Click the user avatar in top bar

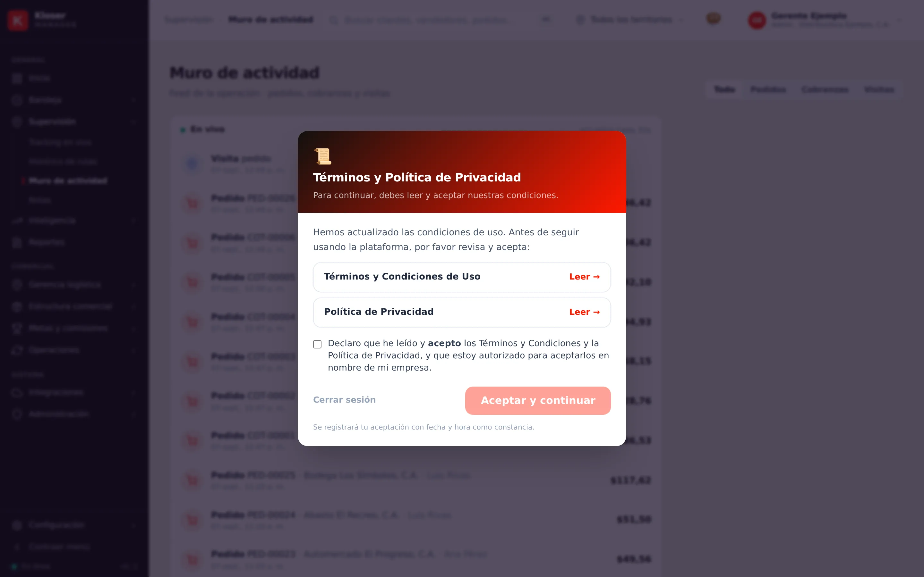coord(757,20)
